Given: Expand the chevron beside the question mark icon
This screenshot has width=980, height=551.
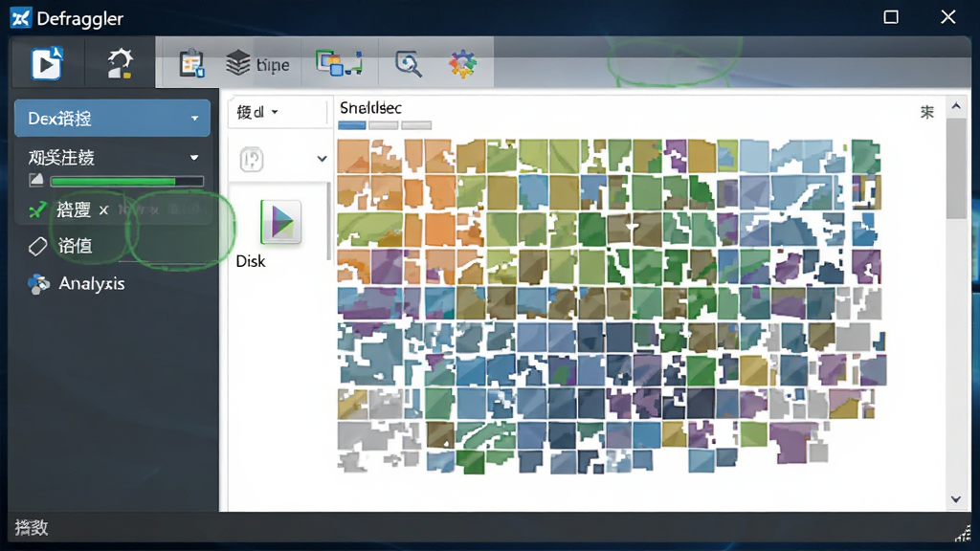Looking at the screenshot, I should pyautogui.click(x=322, y=159).
